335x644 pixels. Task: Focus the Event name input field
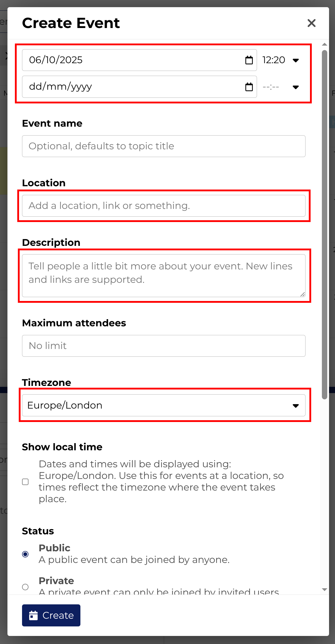pos(163,146)
